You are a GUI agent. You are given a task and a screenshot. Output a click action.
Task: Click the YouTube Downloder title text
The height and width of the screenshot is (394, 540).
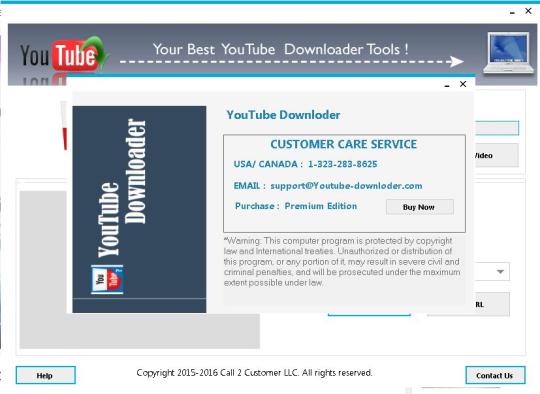[283, 115]
